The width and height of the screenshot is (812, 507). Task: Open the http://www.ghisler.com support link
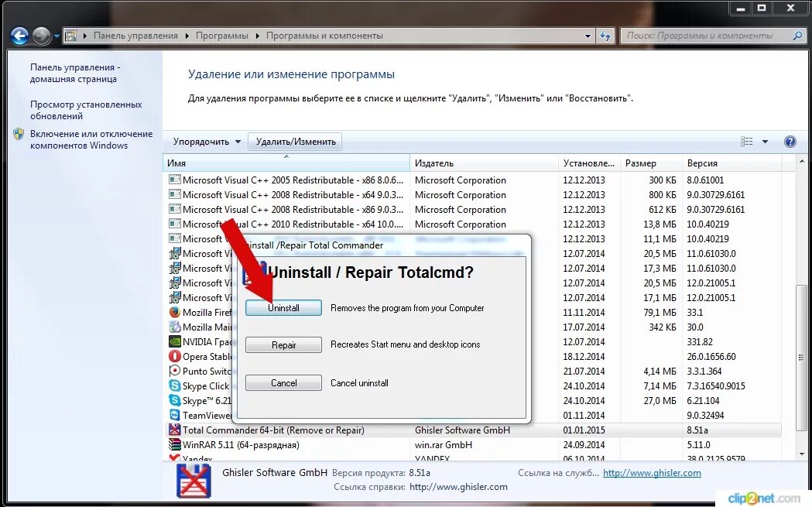[652, 473]
